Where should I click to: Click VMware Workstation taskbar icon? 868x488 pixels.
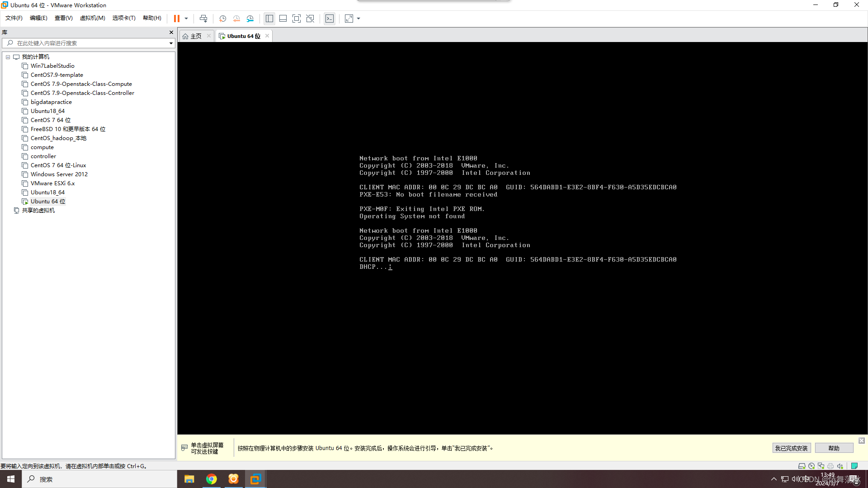coord(255,479)
